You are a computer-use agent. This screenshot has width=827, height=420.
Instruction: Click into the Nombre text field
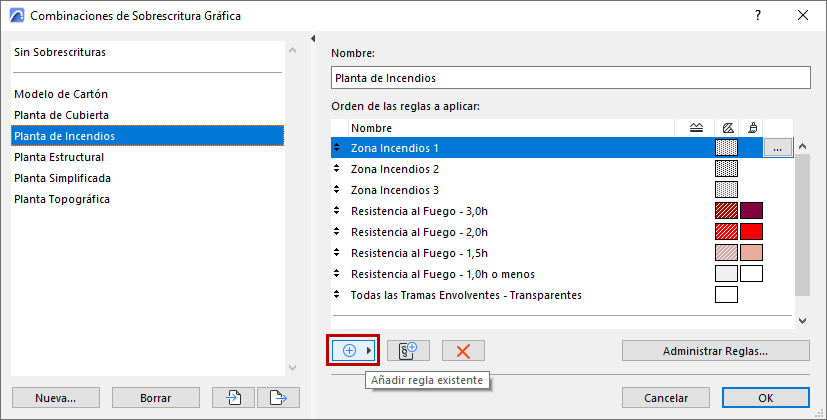[569, 78]
